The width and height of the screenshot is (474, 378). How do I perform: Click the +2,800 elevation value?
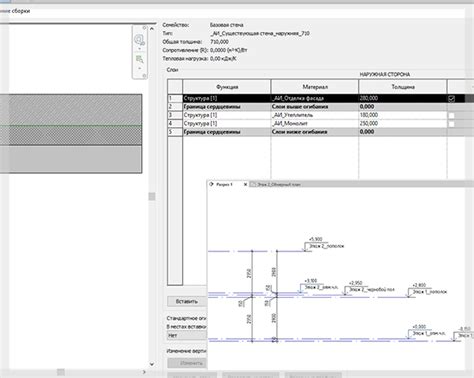pyautogui.click(x=419, y=285)
